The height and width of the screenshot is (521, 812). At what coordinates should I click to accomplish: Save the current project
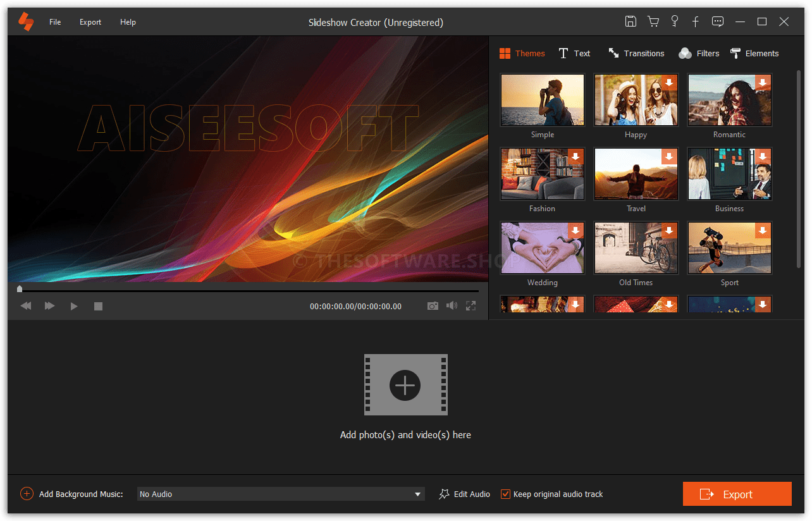pyautogui.click(x=631, y=21)
